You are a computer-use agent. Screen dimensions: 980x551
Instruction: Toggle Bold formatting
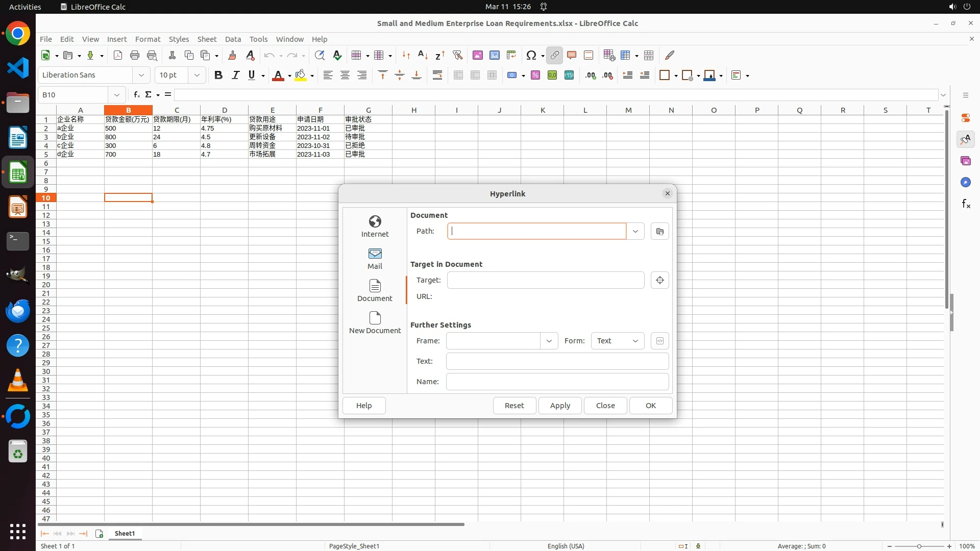coord(218,75)
